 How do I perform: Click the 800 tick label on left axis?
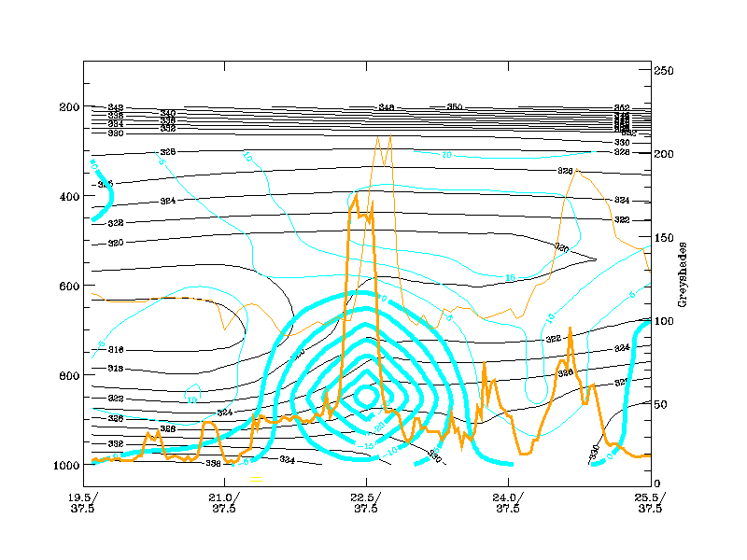point(68,375)
